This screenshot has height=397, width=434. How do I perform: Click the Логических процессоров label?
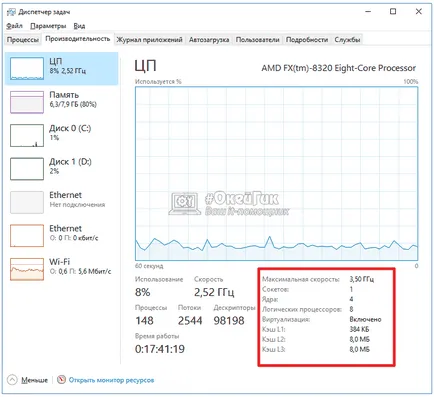(302, 309)
